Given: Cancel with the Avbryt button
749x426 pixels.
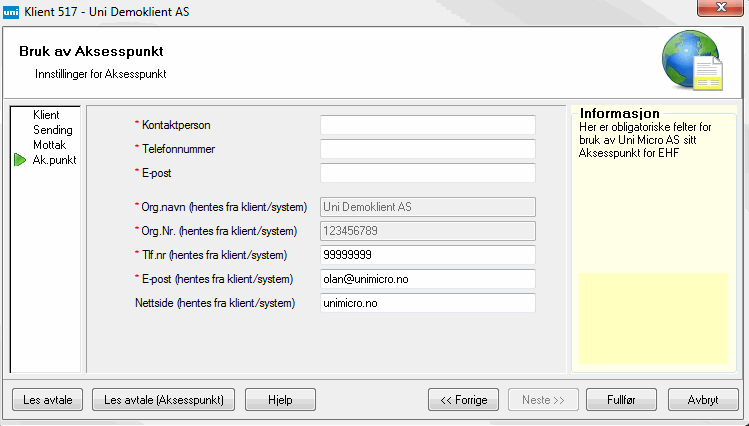Looking at the screenshot, I should pos(703,400).
